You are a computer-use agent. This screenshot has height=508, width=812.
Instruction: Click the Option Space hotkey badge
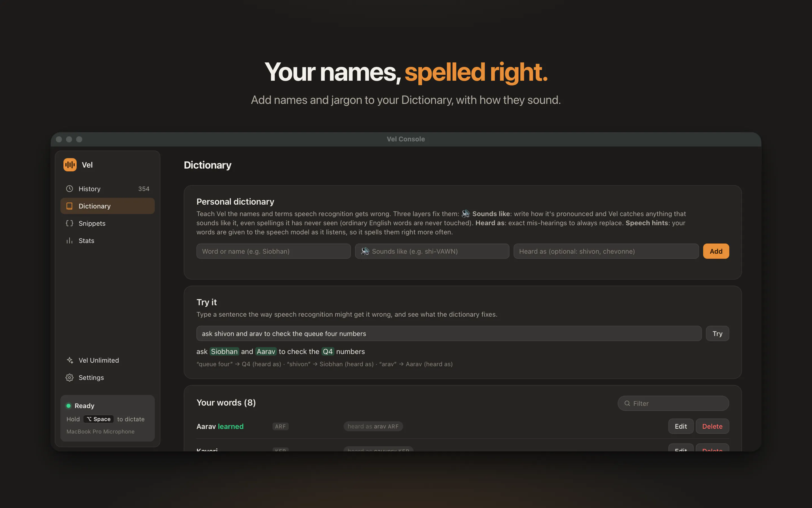99,419
